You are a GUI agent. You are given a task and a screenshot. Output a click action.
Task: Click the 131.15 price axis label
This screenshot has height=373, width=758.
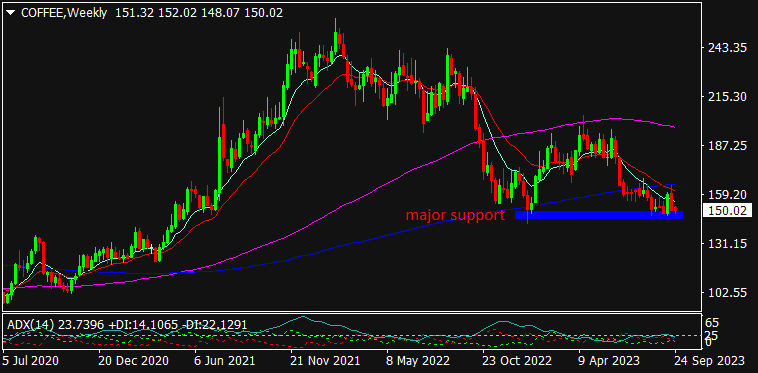[727, 244]
